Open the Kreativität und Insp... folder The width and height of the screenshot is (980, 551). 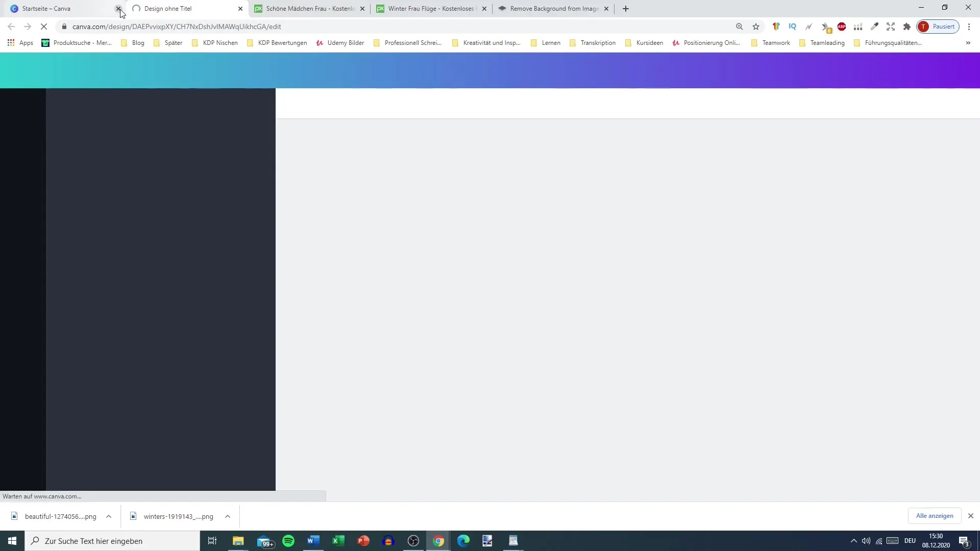(x=486, y=43)
